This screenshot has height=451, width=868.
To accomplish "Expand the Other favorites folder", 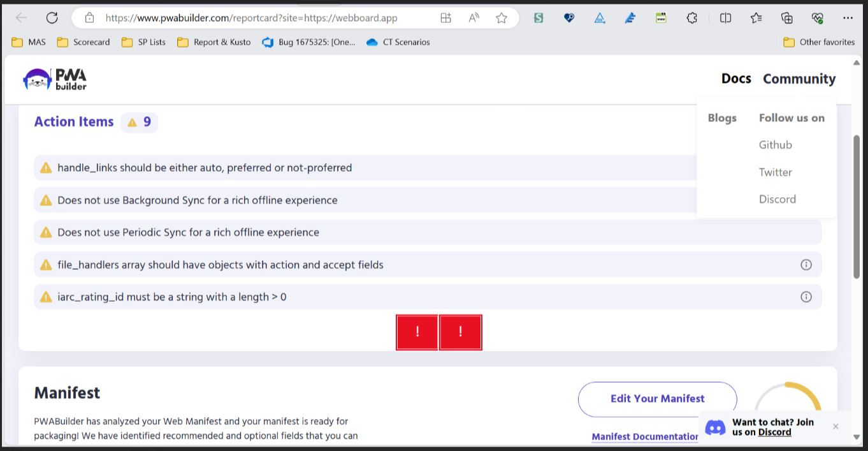I will [819, 41].
